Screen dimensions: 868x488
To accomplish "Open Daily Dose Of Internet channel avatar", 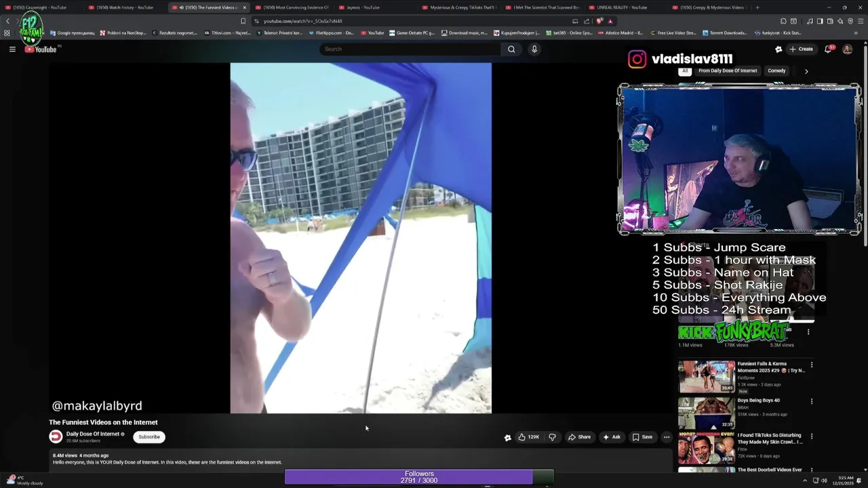I will tap(56, 437).
